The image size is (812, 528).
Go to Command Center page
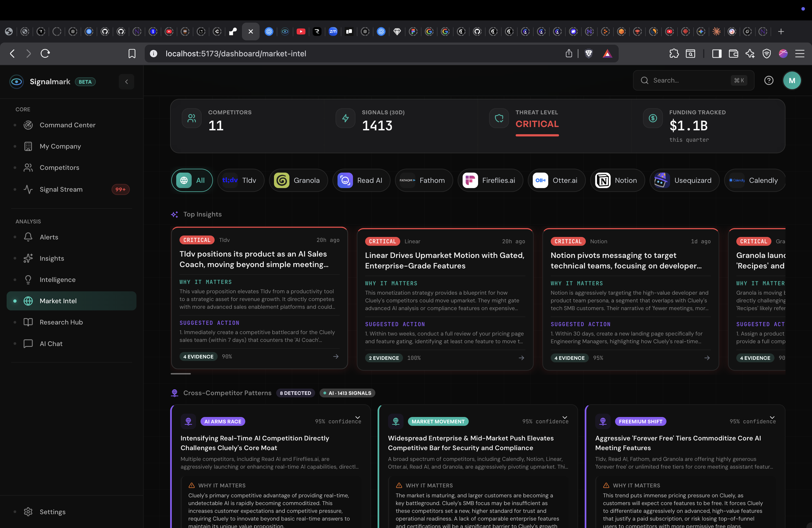[x=67, y=125]
